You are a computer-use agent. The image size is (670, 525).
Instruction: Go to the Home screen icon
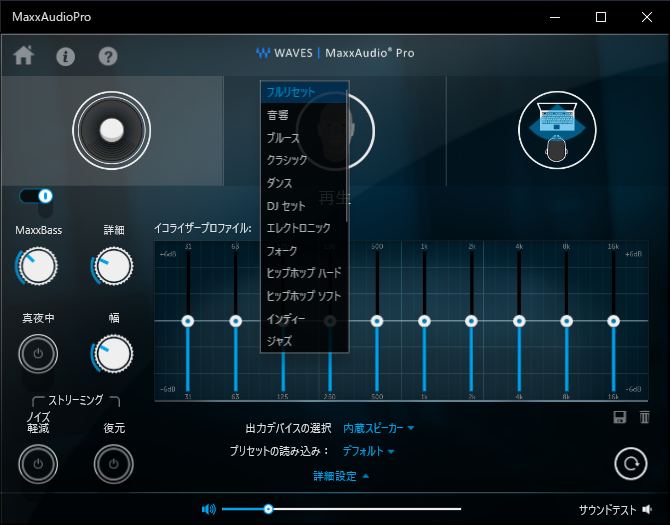tap(24, 56)
